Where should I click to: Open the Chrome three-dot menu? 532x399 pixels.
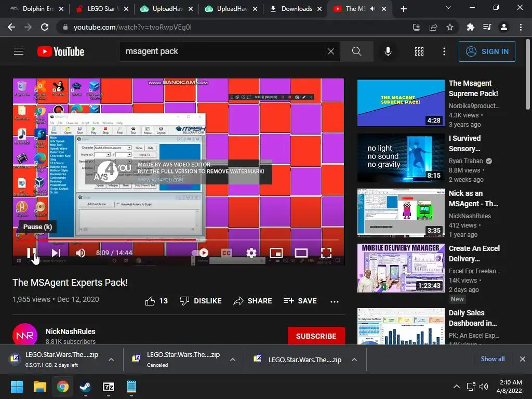click(521, 27)
